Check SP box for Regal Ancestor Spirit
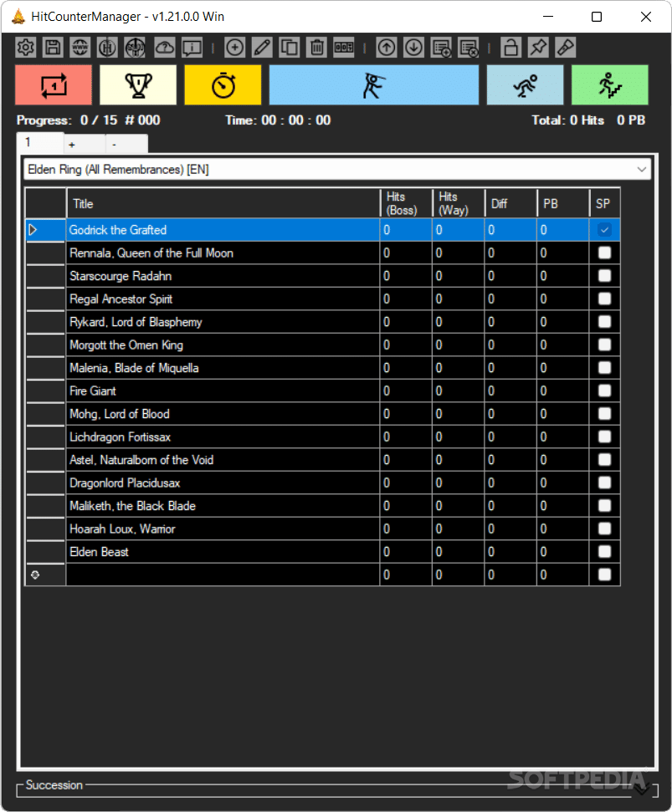672x812 pixels. pos(604,299)
